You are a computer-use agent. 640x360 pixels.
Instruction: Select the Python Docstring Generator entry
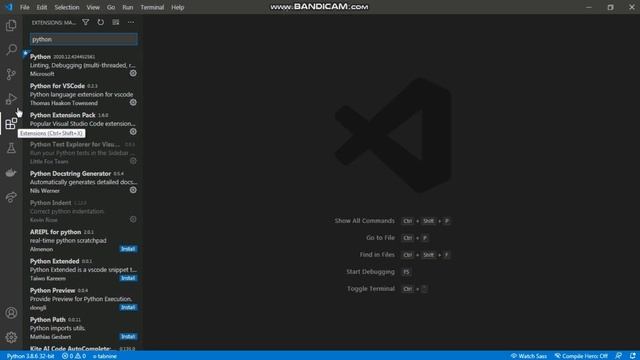(x=82, y=182)
